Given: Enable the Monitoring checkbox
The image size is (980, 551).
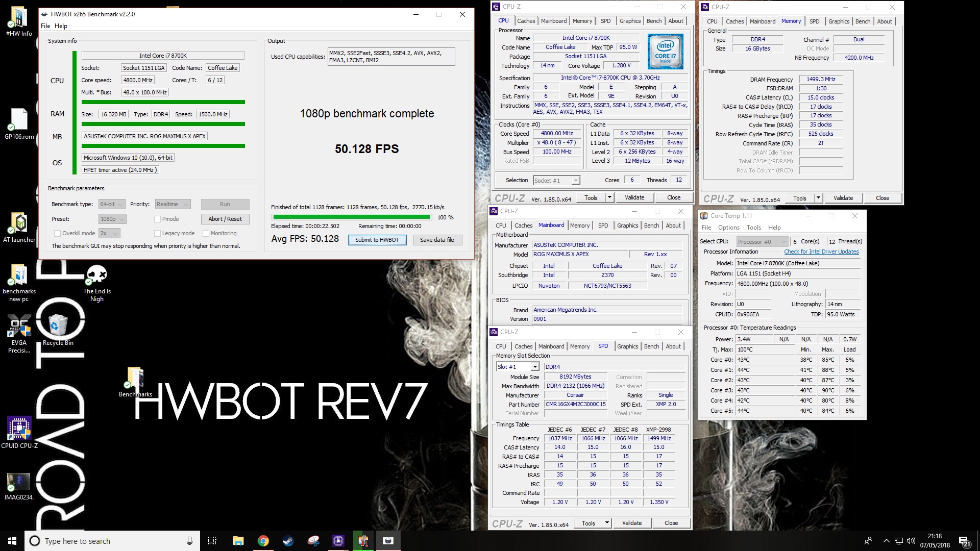Looking at the screenshot, I should click(206, 233).
